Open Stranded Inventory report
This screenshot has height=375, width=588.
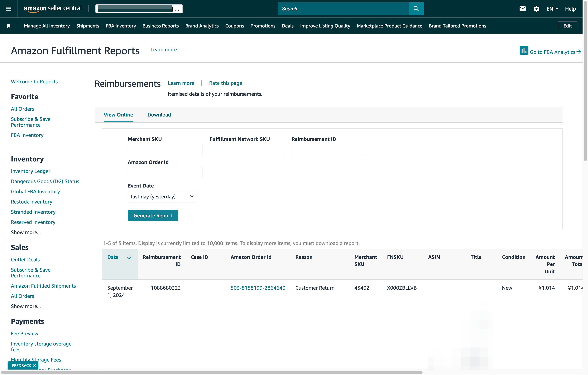coord(33,212)
